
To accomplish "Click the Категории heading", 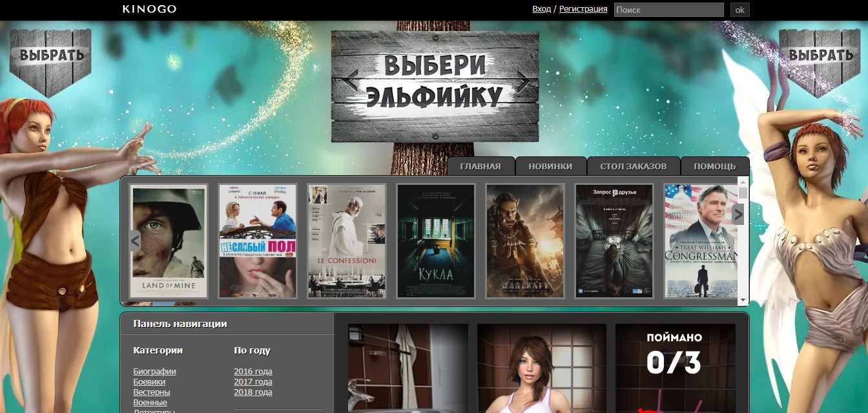I will (x=158, y=350).
